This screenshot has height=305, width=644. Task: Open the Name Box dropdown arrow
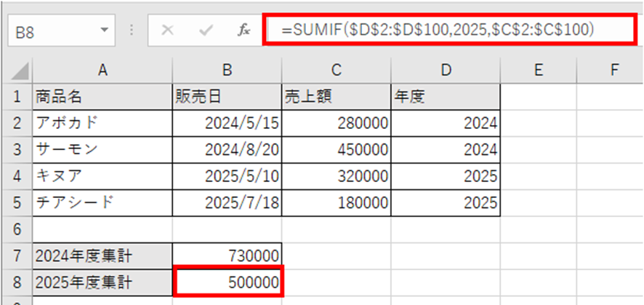pyautogui.click(x=105, y=31)
